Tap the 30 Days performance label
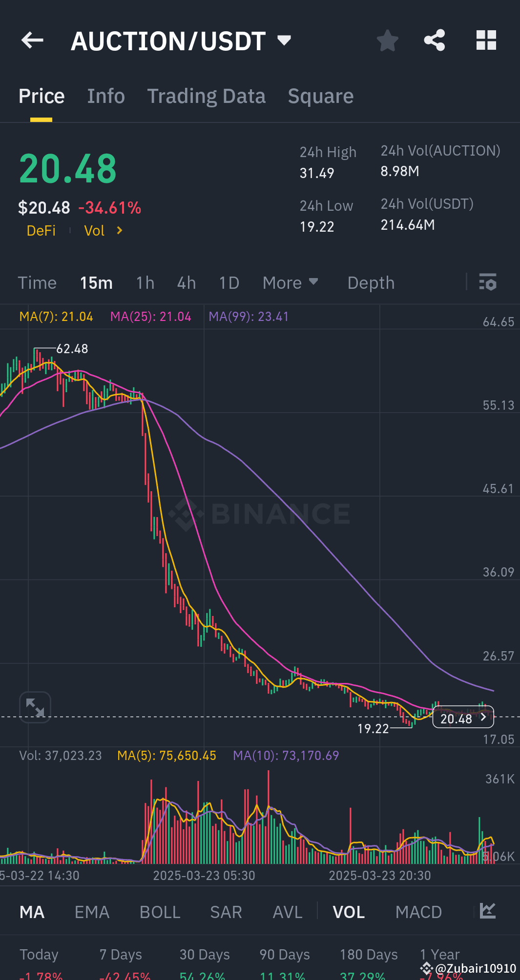Viewport: 520px width, 980px height. pos(205,954)
